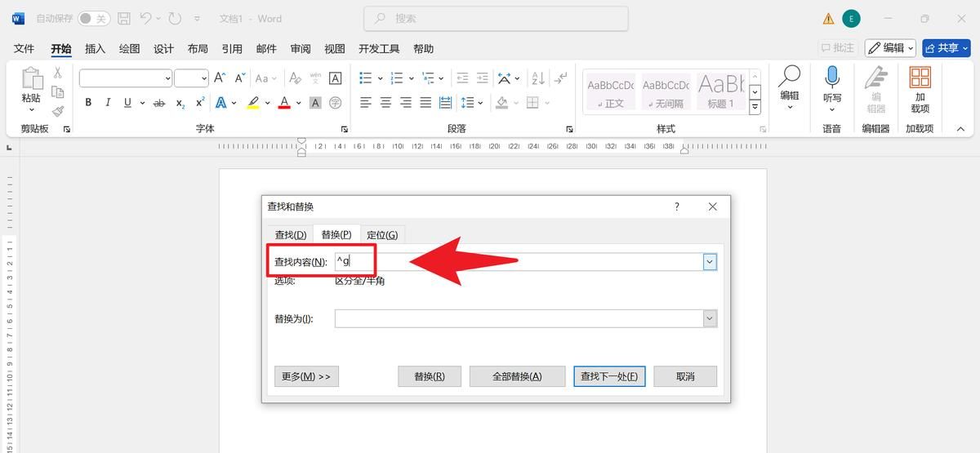
Task: Open the Add-ins grid icon
Action: pyautogui.click(x=920, y=78)
